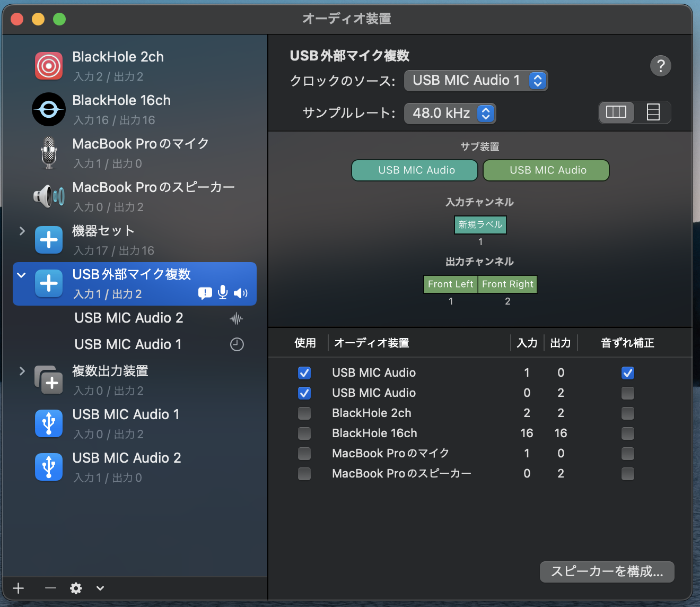
Task: Select the 複数出力装置 name in the device list
Action: pos(110,371)
